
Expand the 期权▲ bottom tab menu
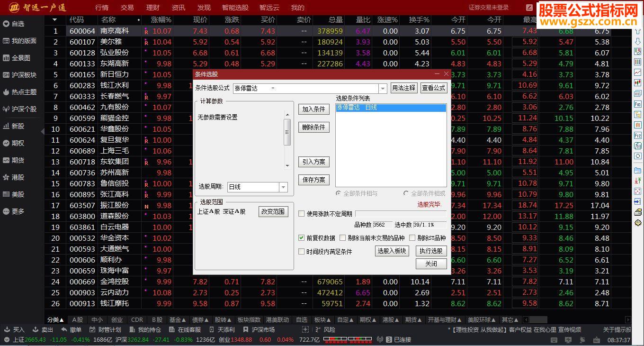coord(368,320)
